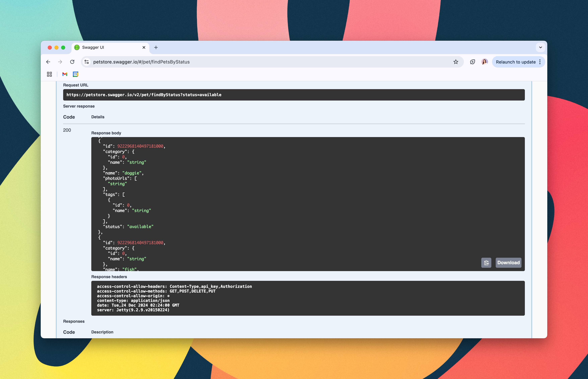Open the Google Calendar bookmark
Viewport: 588px width, 379px height.
pyautogui.click(x=76, y=74)
